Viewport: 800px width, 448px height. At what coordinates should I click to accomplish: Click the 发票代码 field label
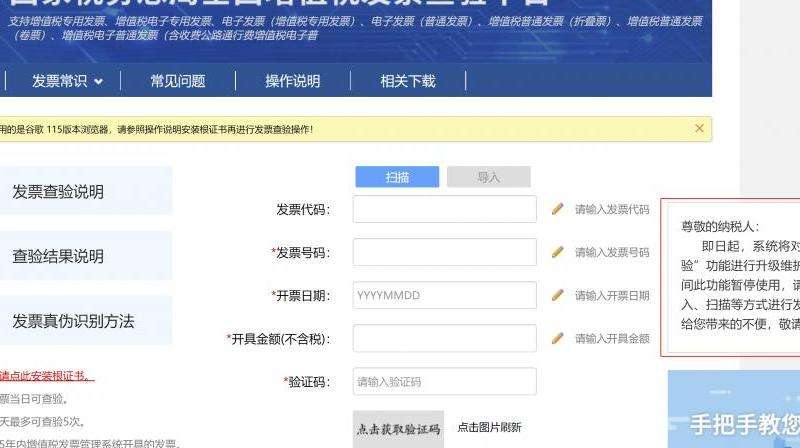point(303,209)
